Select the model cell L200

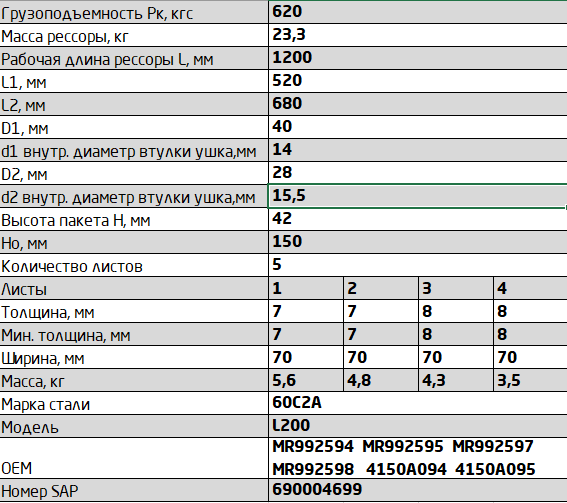pyautogui.click(x=418, y=426)
